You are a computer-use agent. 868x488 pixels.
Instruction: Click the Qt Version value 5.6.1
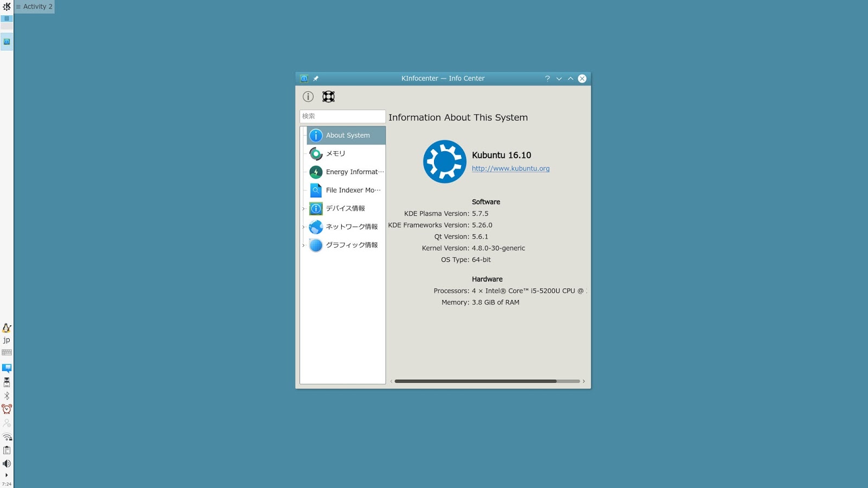coord(480,237)
